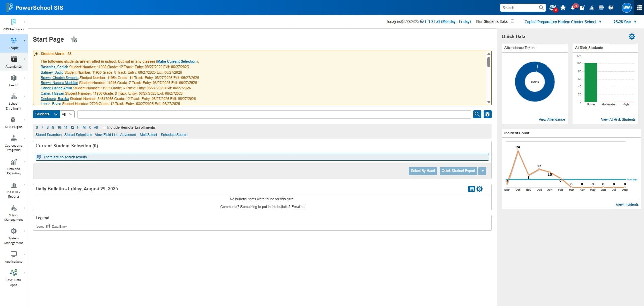Open notifications bell with 73 badge
Image resolution: width=644 pixels, height=306 pixels.
tap(573, 7)
